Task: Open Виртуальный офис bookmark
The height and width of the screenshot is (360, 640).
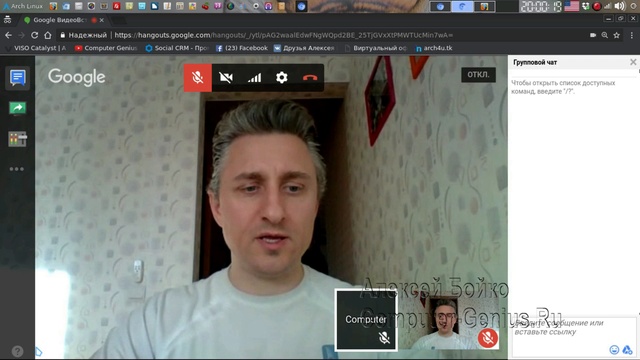Action: [376, 48]
